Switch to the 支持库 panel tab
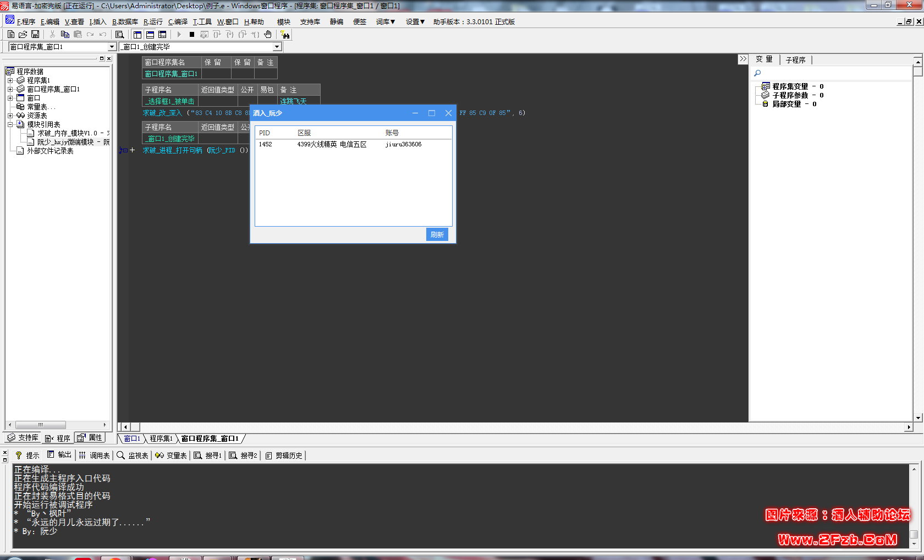924x560 pixels. click(x=23, y=438)
